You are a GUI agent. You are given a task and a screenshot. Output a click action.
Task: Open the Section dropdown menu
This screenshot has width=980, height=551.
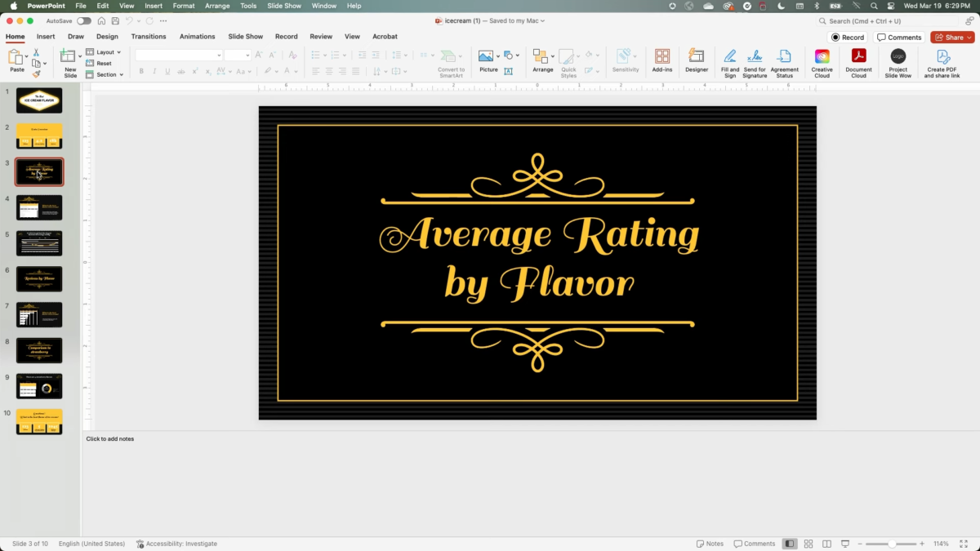105,74
